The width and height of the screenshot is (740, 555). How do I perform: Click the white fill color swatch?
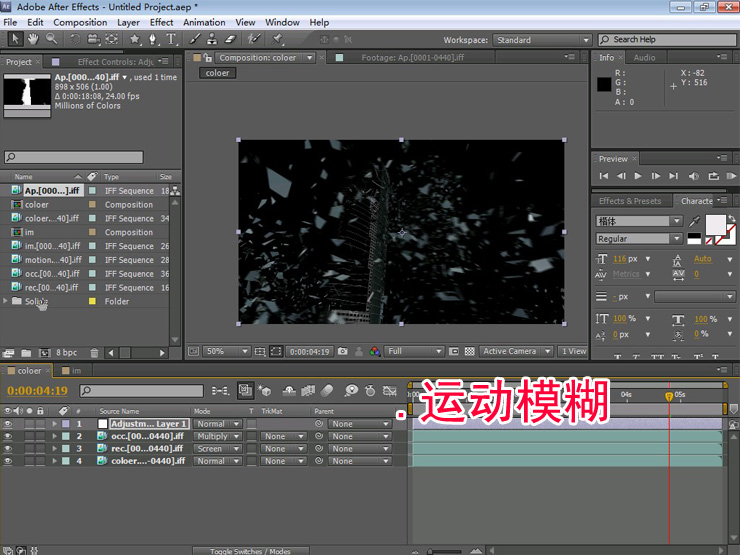(x=715, y=225)
